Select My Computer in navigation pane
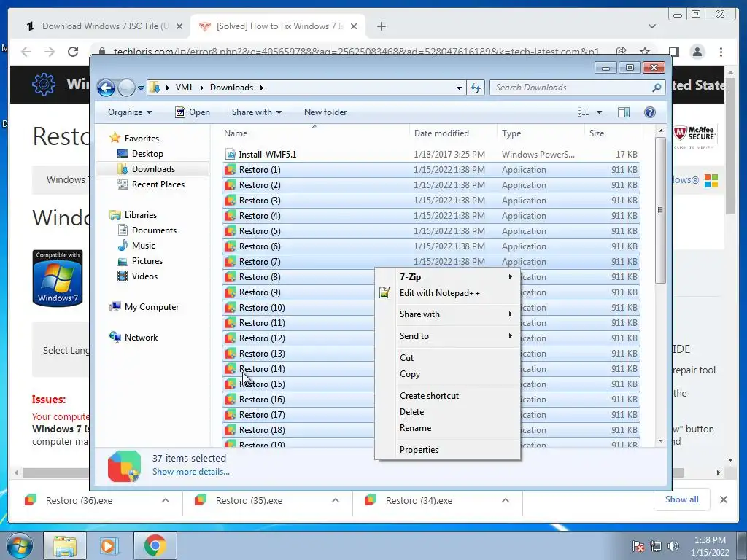Screen dimensions: 747x560 click(152, 307)
